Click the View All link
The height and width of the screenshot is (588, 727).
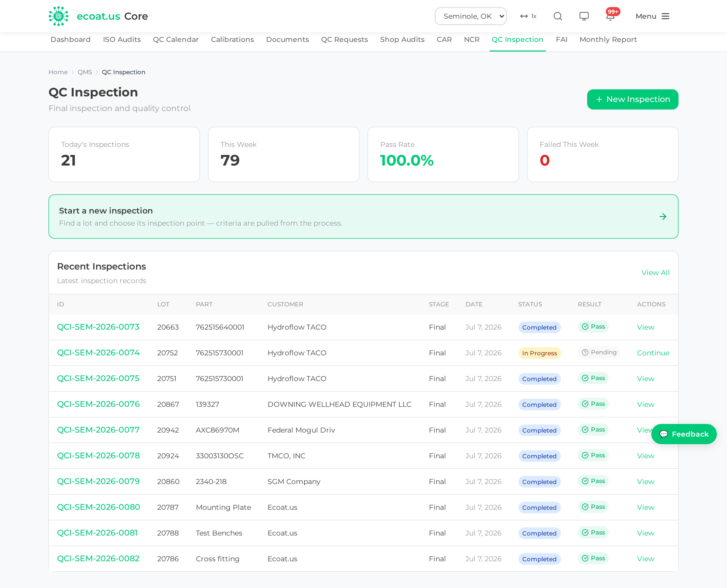click(655, 273)
